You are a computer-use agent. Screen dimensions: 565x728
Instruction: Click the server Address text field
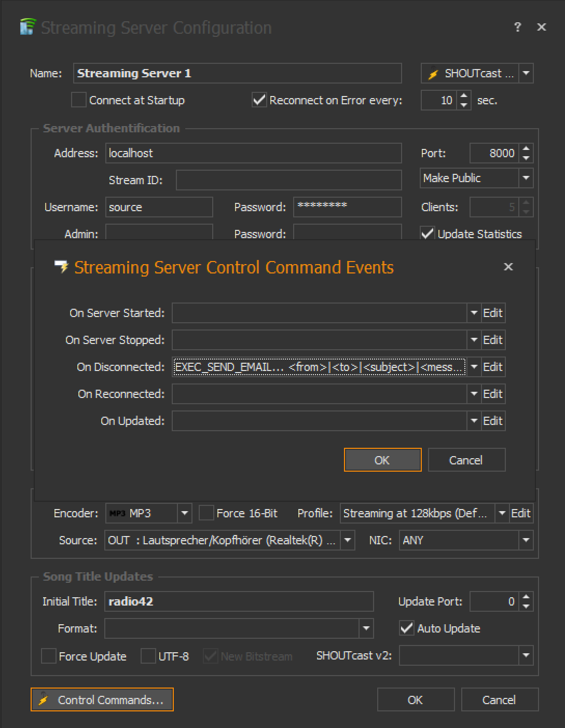pyautogui.click(x=253, y=153)
